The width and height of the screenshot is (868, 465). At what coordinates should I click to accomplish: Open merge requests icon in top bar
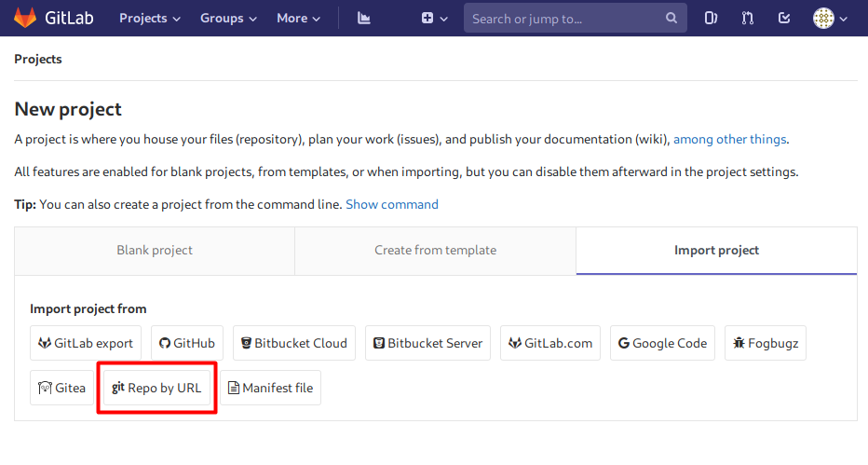tap(747, 18)
